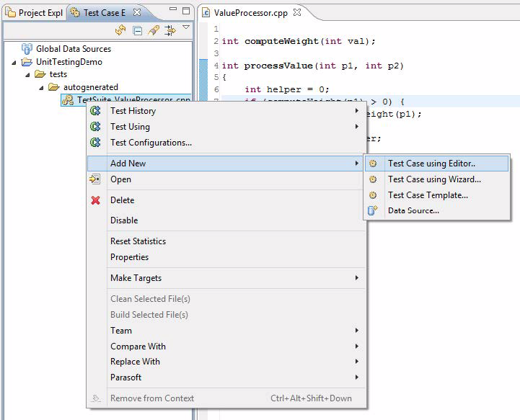Click the 'int computeWeight(int val);' code line
The height and width of the screenshot is (420, 520).
point(299,41)
